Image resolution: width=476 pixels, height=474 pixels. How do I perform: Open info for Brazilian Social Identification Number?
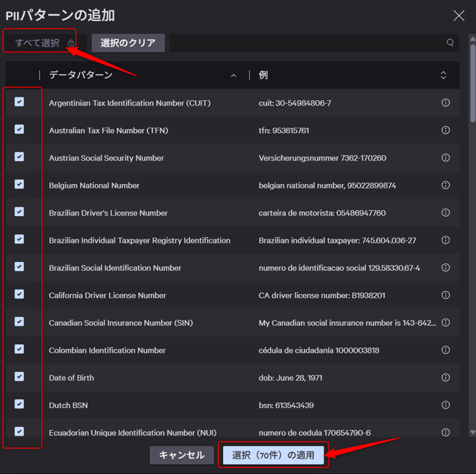445,268
